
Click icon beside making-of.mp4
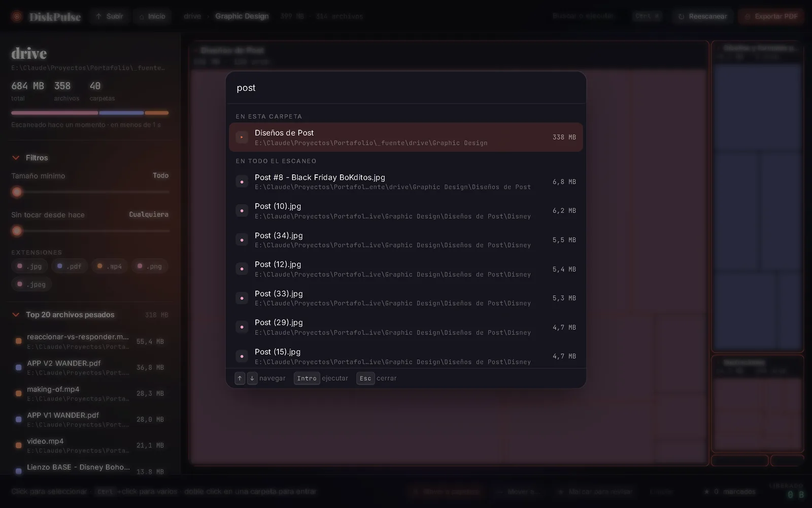tap(19, 394)
